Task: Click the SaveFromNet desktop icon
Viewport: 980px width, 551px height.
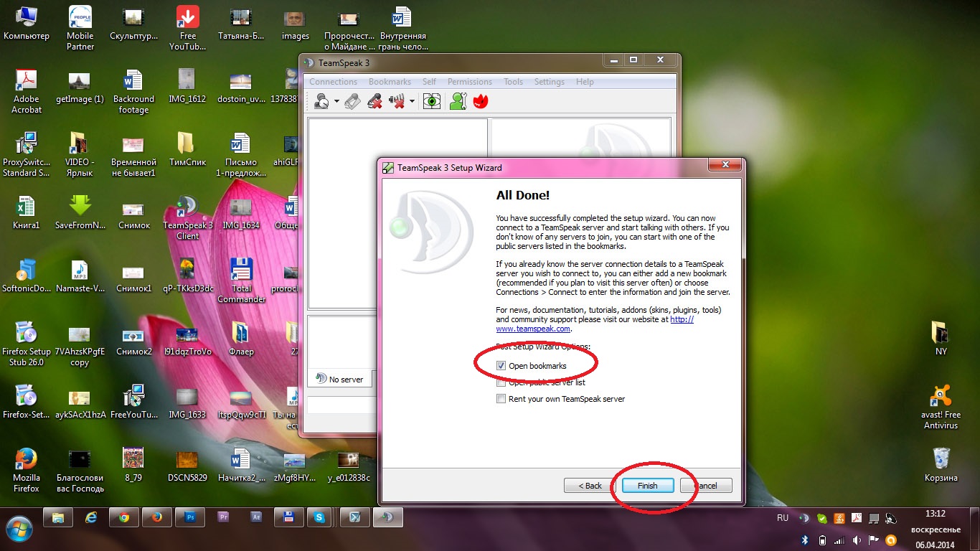Action: pyautogui.click(x=80, y=212)
